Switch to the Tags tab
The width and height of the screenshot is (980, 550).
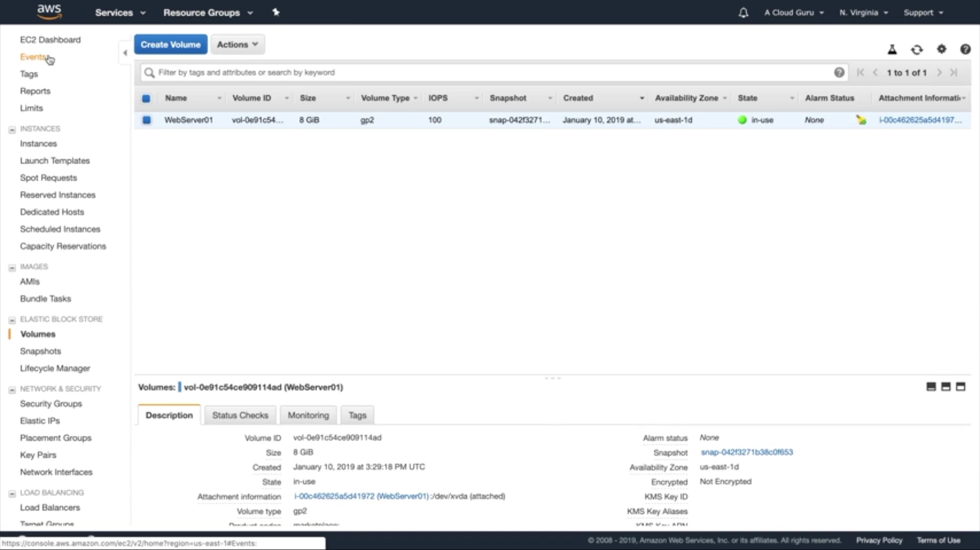357,415
